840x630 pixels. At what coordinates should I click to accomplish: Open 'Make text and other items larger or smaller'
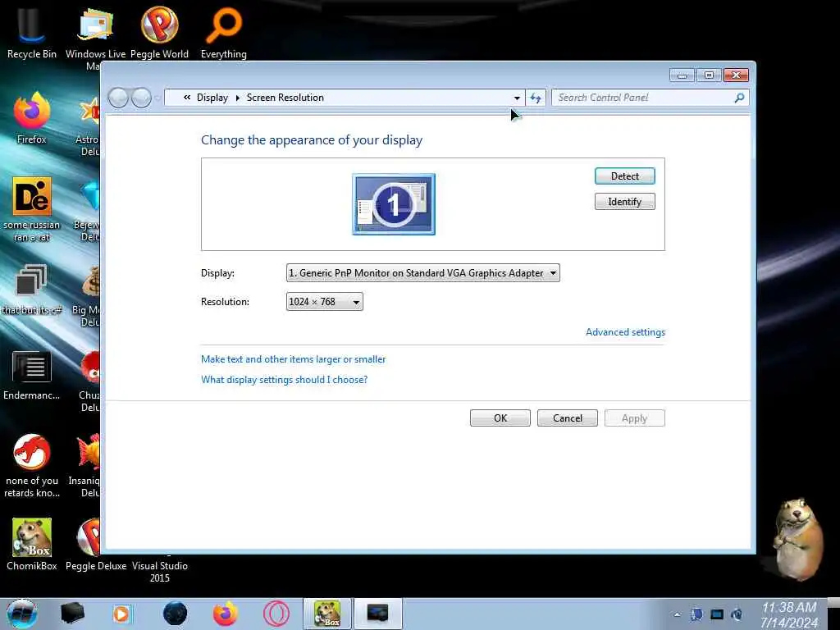click(x=293, y=359)
